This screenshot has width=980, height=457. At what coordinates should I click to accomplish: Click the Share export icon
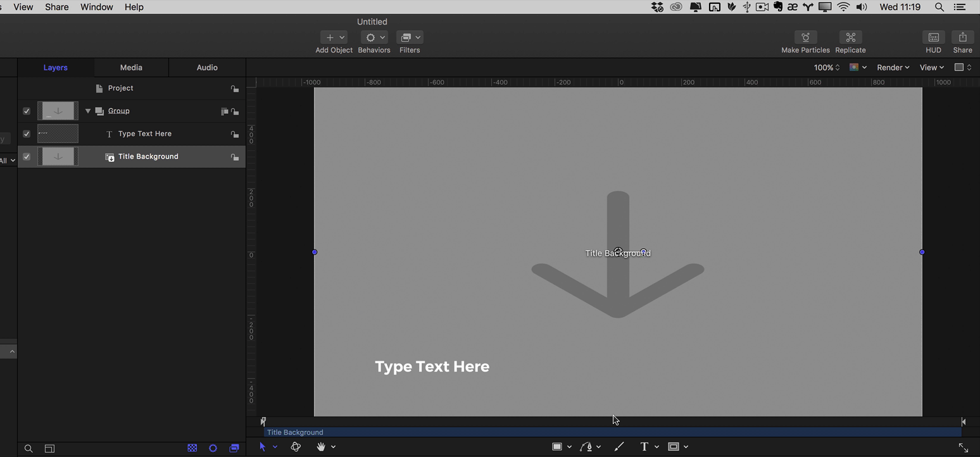(x=962, y=38)
